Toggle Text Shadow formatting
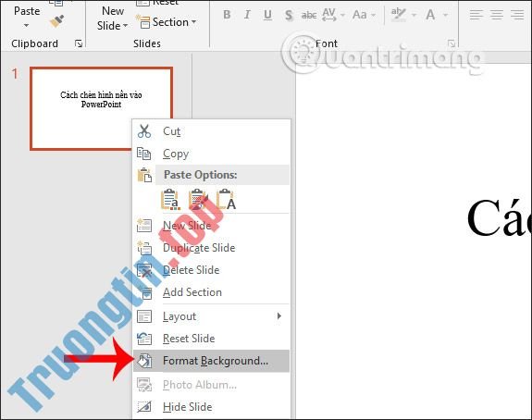 click(x=289, y=16)
